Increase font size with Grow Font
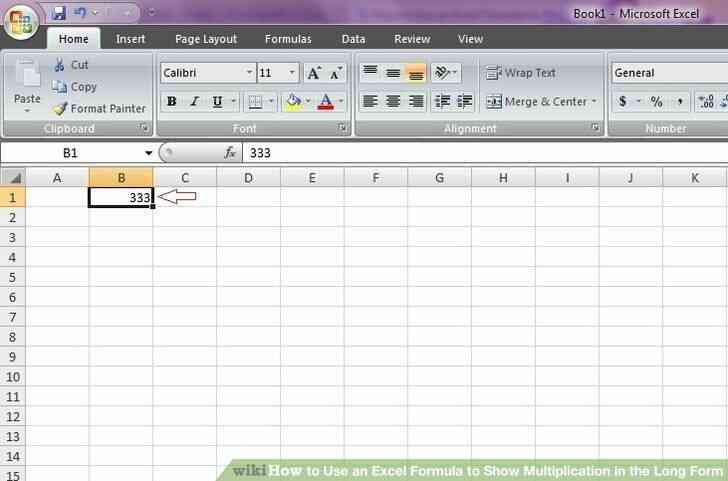This screenshot has height=481, width=728. 314,73
